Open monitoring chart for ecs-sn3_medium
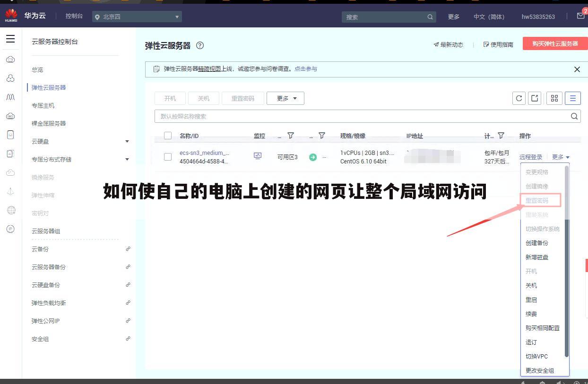This screenshot has height=384, width=588. pyautogui.click(x=258, y=156)
